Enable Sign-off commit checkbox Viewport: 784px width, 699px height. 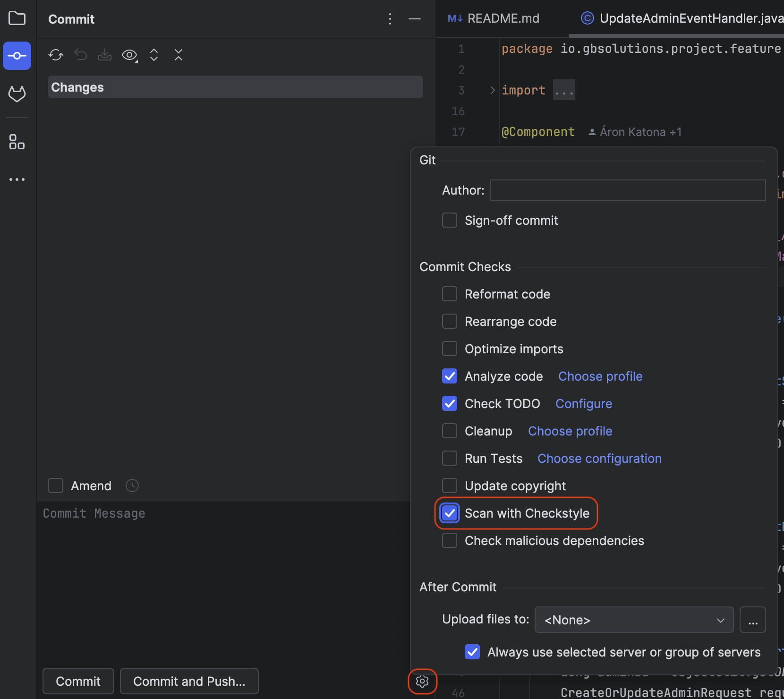450,220
